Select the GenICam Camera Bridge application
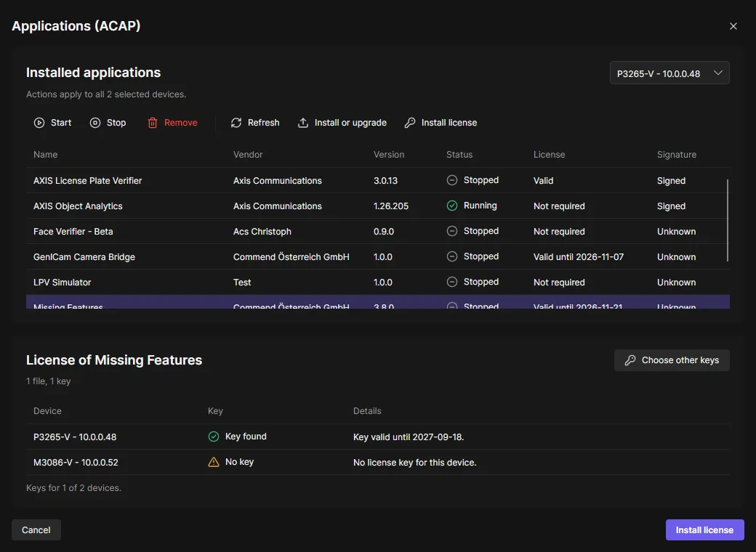Image resolution: width=756 pixels, height=552 pixels. [x=378, y=257]
